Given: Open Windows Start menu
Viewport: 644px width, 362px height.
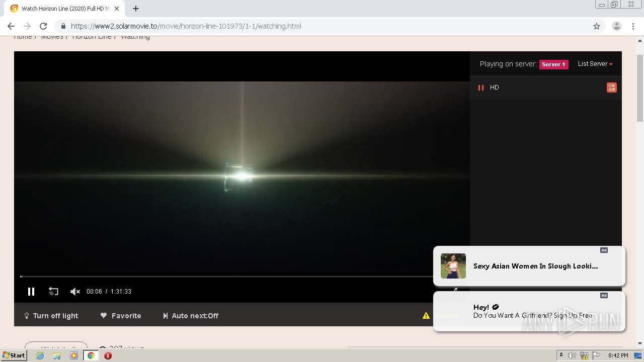Looking at the screenshot, I should coord(14,355).
